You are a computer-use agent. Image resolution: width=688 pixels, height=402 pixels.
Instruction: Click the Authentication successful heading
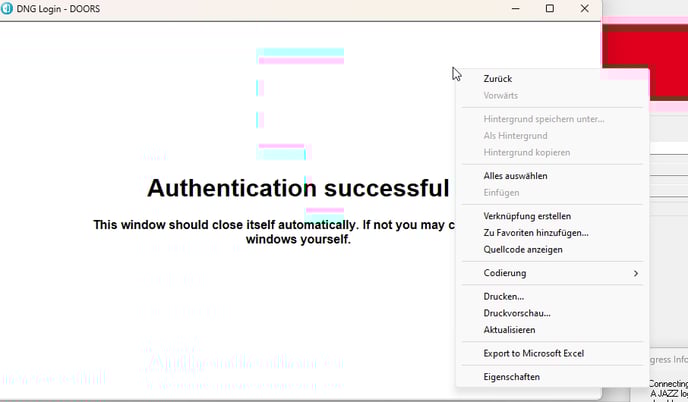(298, 188)
